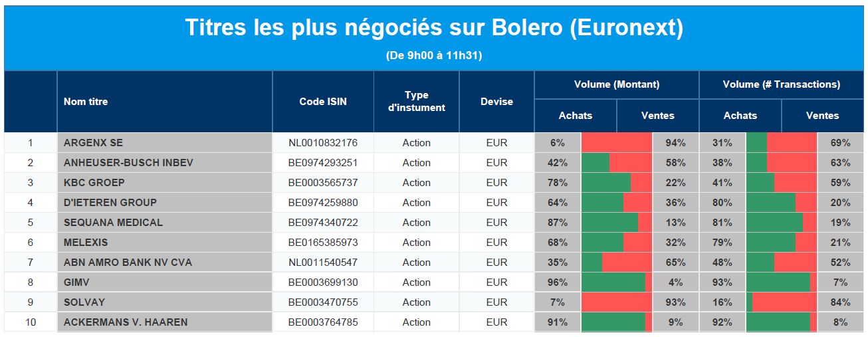
Task: Select the Devise column header
Action: coord(496,102)
